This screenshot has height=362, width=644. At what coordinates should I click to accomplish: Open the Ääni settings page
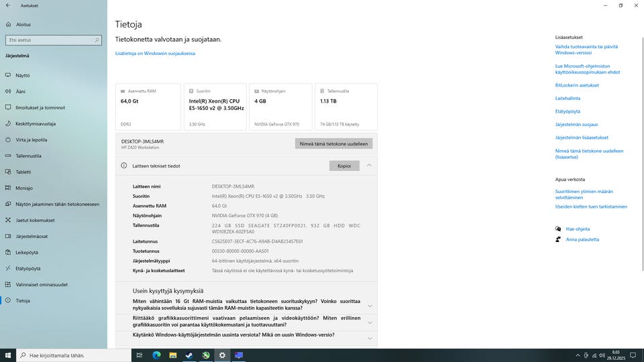(21, 92)
